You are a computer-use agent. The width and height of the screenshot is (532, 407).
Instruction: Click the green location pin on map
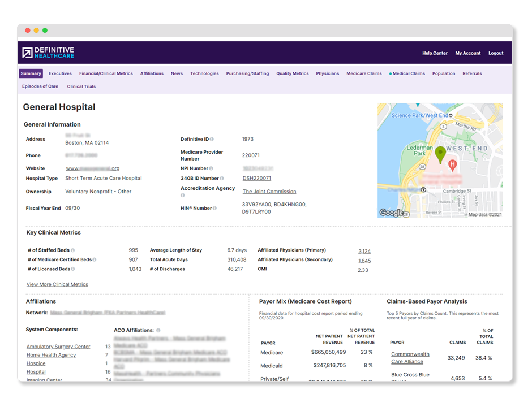pyautogui.click(x=440, y=155)
